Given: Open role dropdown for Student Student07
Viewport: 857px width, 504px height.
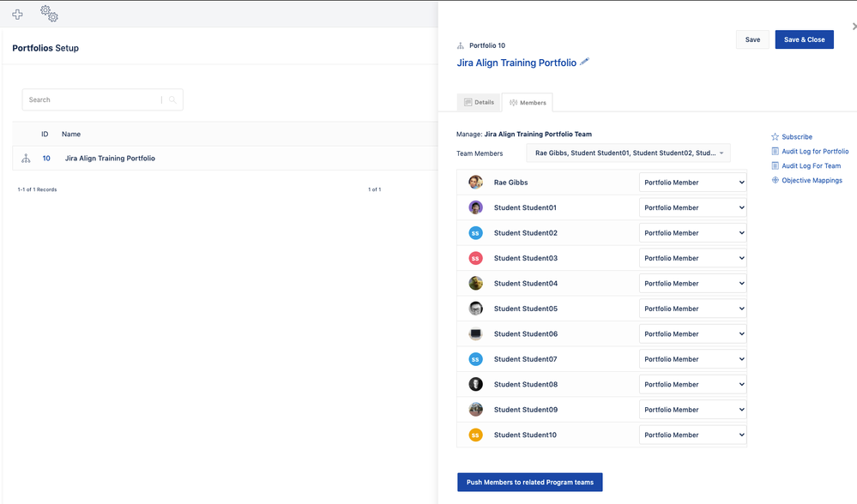Looking at the screenshot, I should click(x=692, y=359).
